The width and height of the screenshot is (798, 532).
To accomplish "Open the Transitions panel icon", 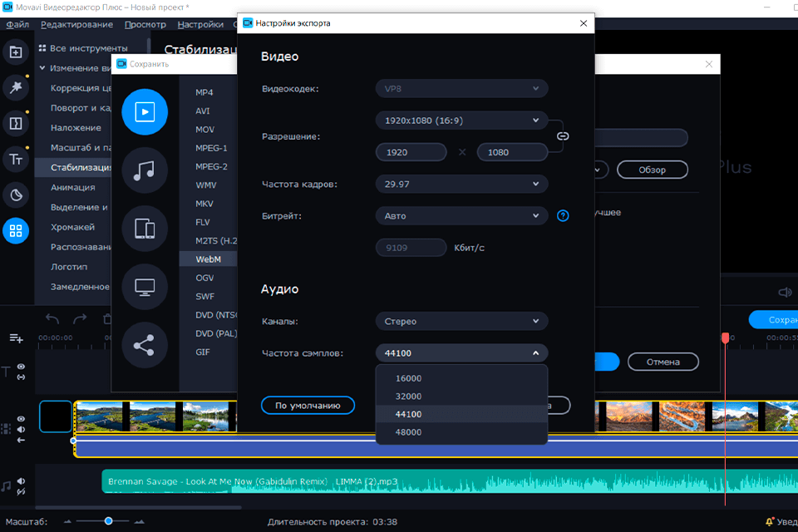I will 15,124.
